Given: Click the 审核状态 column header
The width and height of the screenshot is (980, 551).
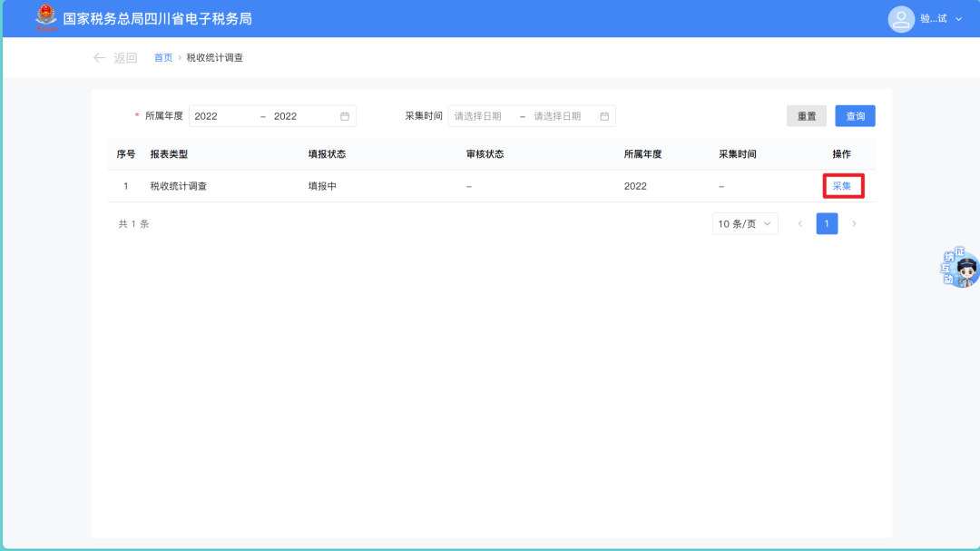Looking at the screenshot, I should (485, 153).
